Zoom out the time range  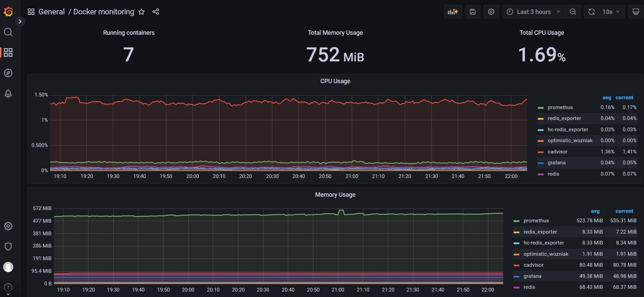click(573, 12)
